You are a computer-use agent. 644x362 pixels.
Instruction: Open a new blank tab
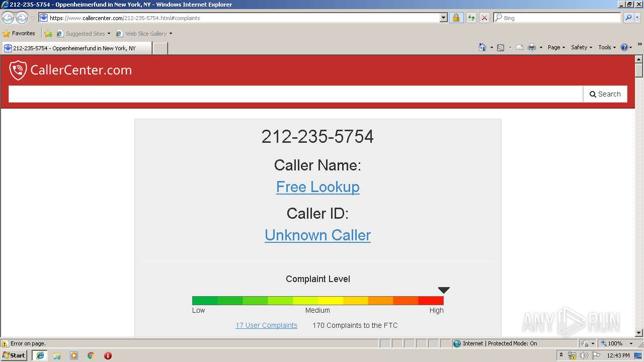point(160,48)
